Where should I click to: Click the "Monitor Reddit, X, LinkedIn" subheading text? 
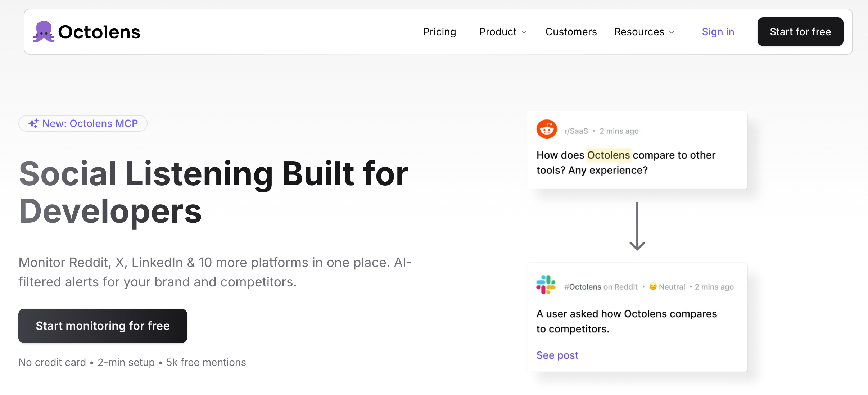215,272
